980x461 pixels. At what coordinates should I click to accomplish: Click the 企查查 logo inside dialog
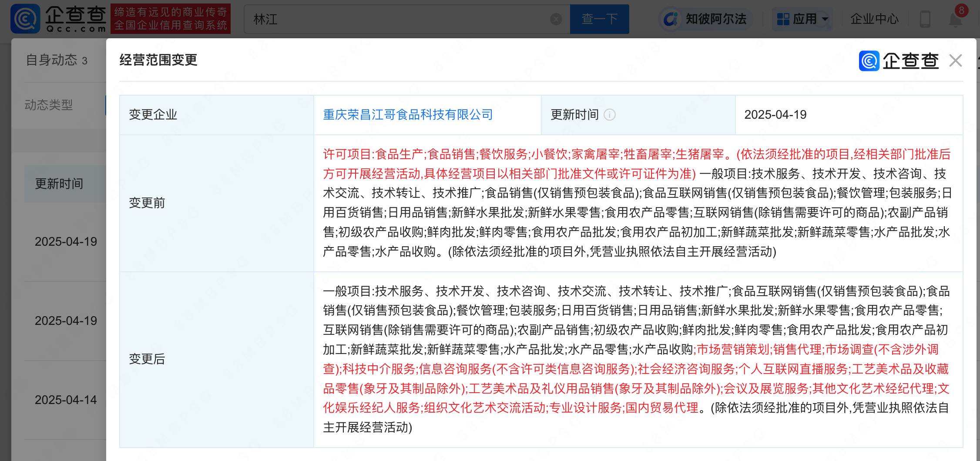[899, 61]
